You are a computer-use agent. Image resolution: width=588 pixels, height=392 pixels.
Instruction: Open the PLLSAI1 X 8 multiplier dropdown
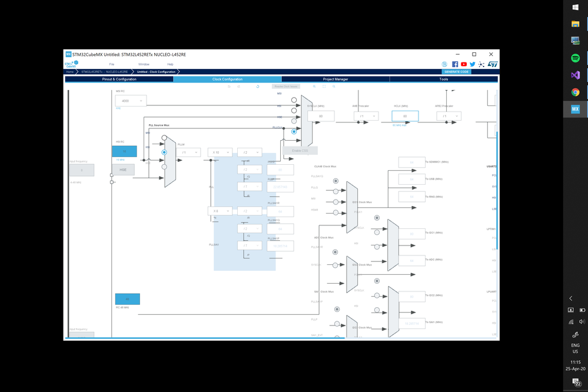pos(220,211)
